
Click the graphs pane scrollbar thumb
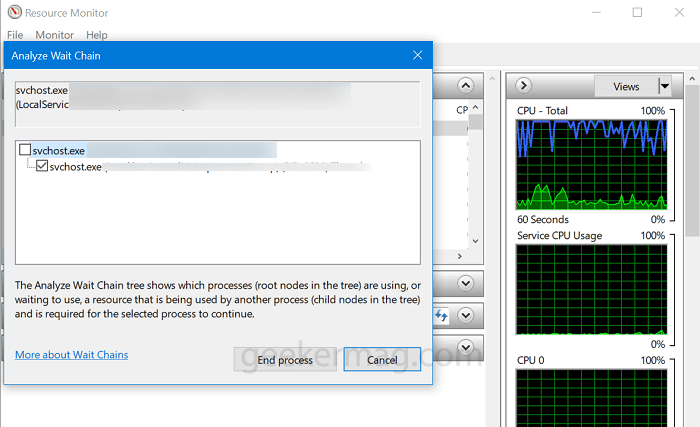pos(693,161)
